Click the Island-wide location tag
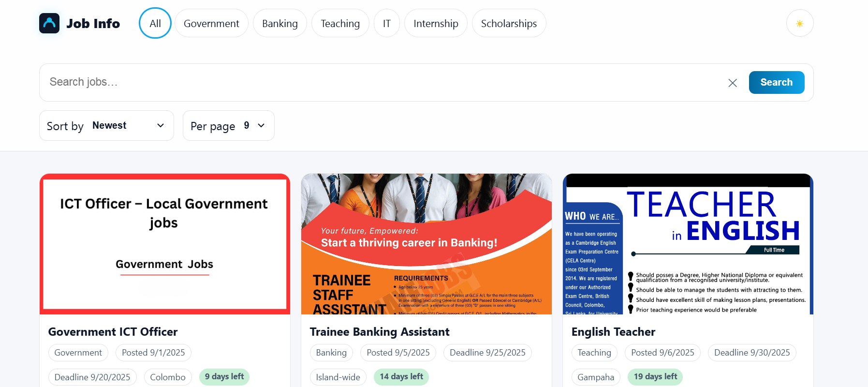This screenshot has width=868, height=387. [x=338, y=377]
